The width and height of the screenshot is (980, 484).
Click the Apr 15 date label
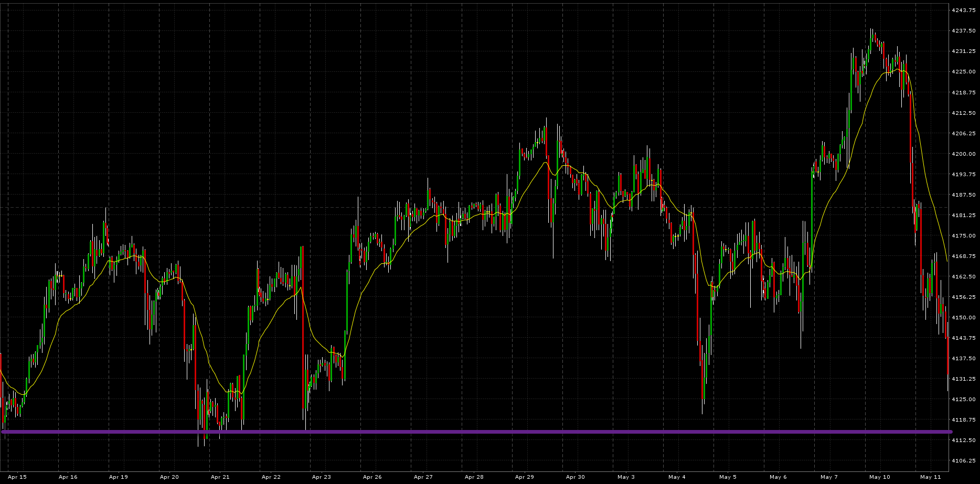coord(17,477)
